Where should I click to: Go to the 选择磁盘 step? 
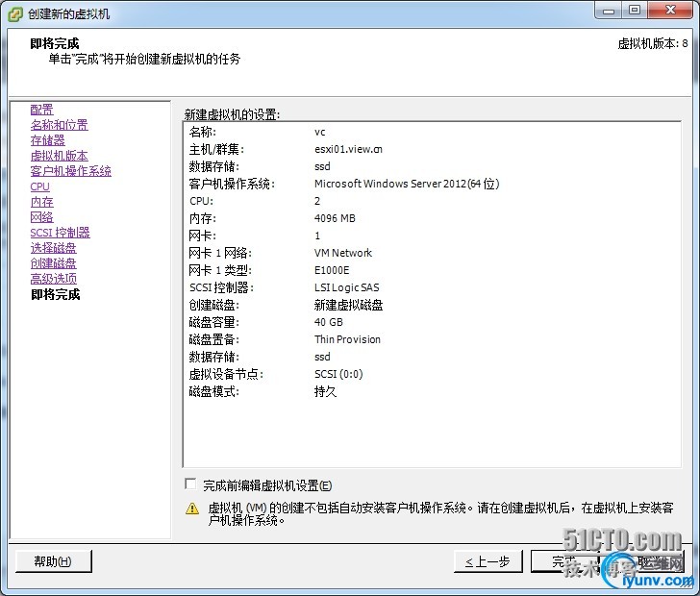53,248
